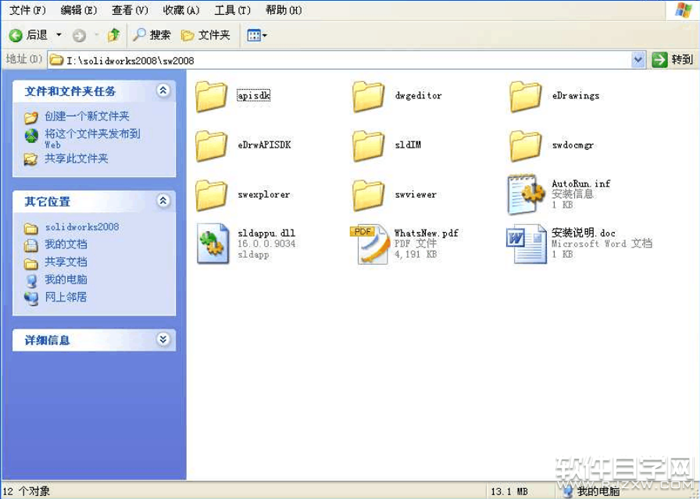Open the 查看(V) menu
Viewport: 700px width, 499px height.
click(130, 10)
